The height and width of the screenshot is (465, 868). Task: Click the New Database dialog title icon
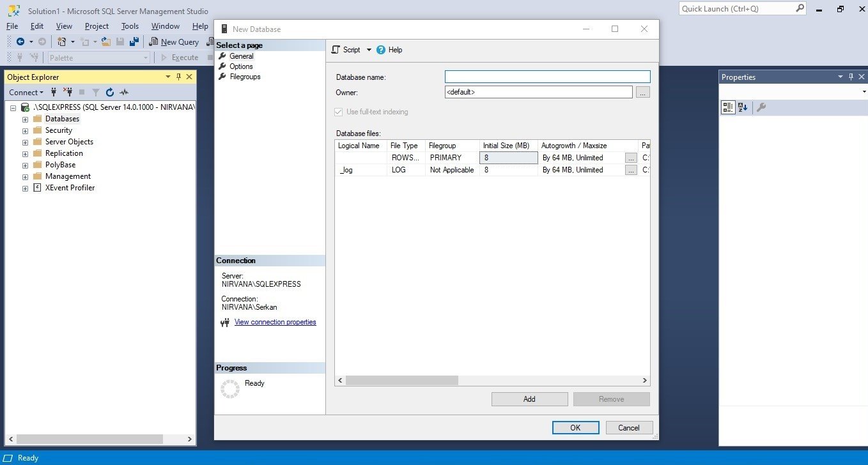(x=224, y=29)
